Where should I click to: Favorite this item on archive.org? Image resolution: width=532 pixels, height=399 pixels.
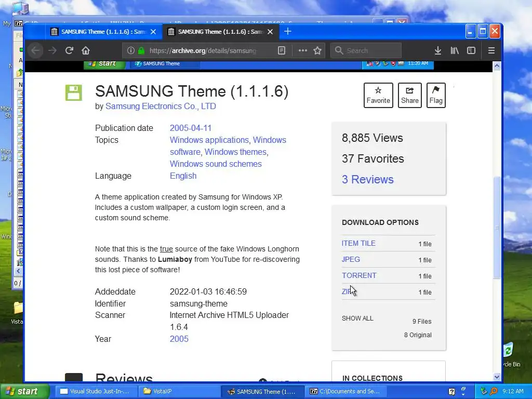click(378, 96)
